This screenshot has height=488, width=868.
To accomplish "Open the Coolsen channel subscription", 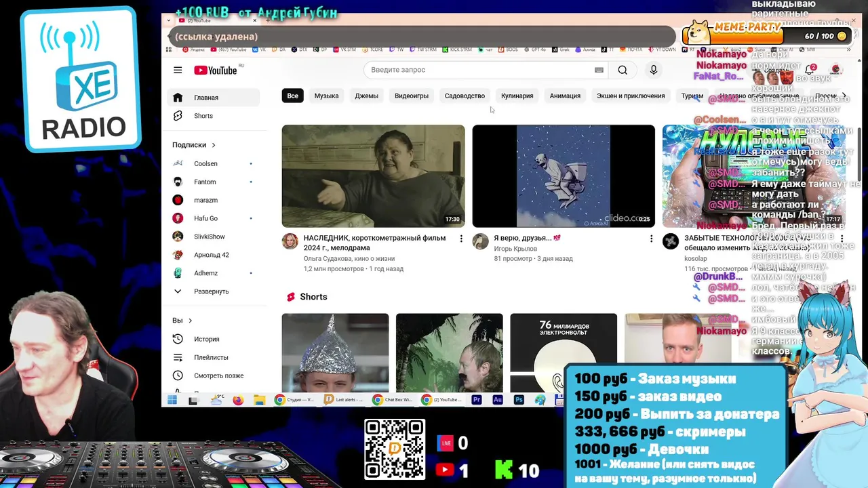I will tap(213, 163).
